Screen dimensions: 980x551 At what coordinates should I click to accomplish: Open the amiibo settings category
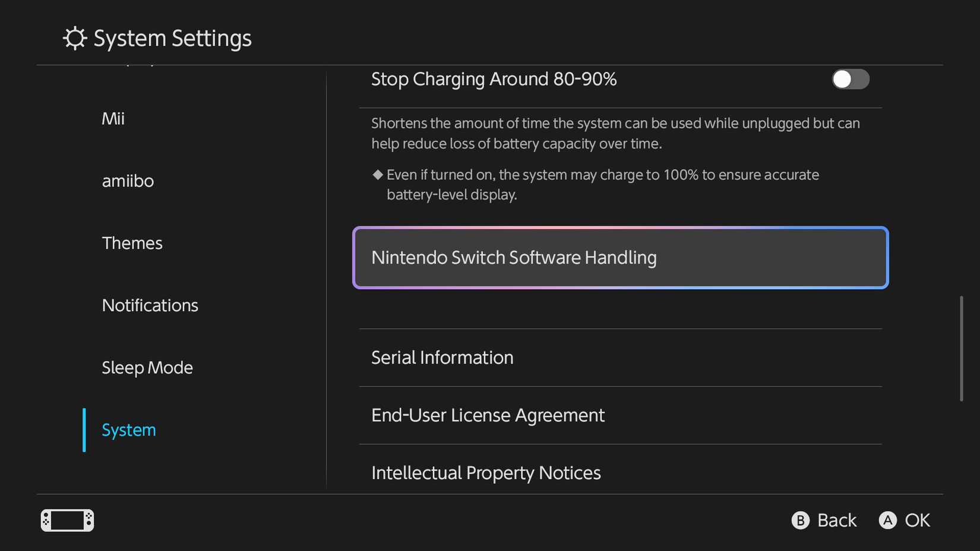(128, 180)
